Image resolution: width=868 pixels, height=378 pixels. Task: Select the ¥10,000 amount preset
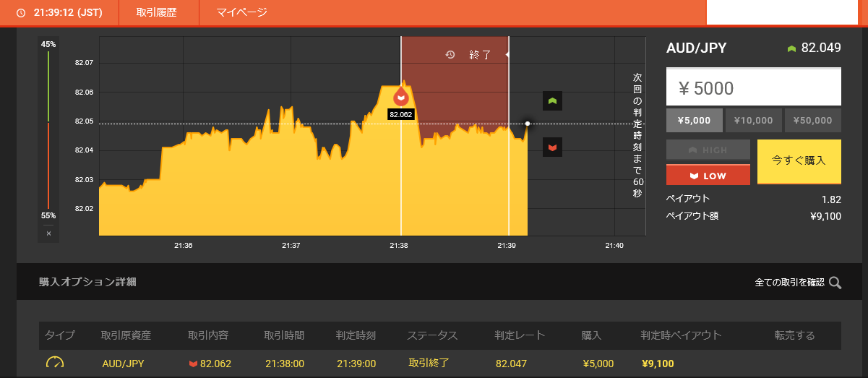coord(753,121)
